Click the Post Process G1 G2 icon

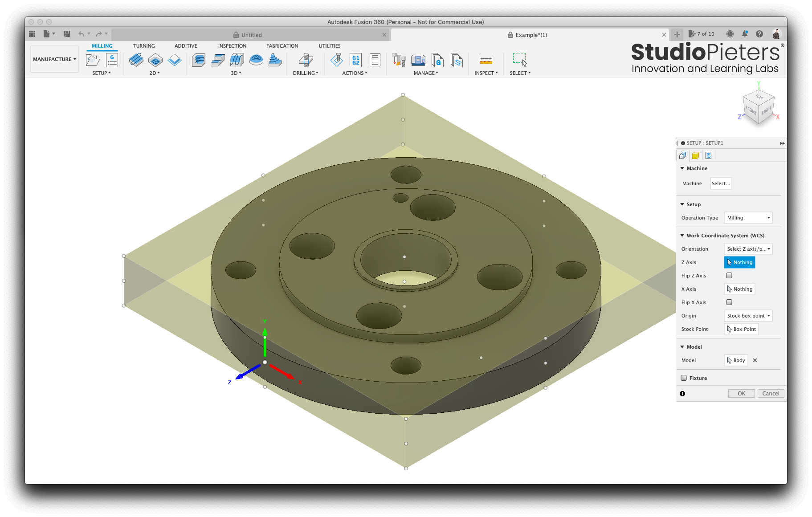[356, 60]
